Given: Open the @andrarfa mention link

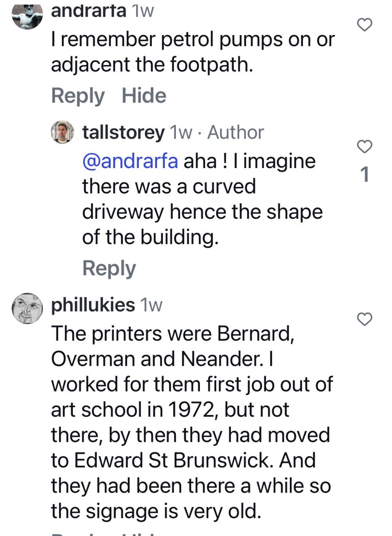Looking at the screenshot, I should click(x=131, y=161).
